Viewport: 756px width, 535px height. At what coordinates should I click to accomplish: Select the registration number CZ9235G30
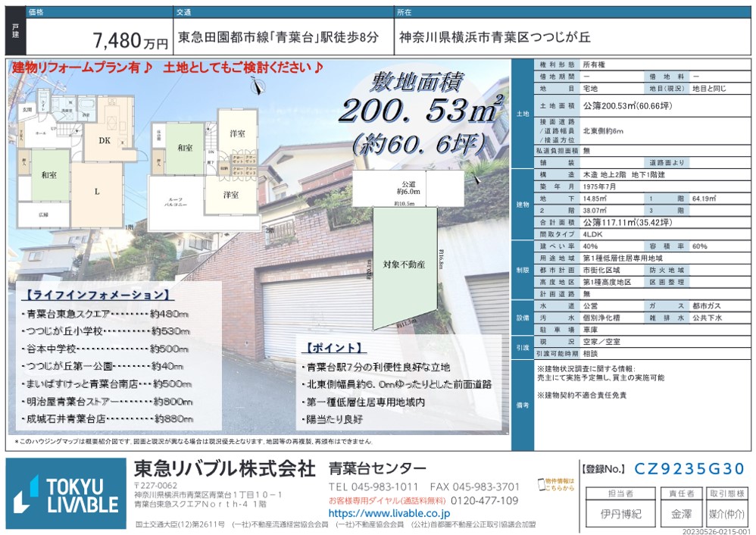point(689,469)
